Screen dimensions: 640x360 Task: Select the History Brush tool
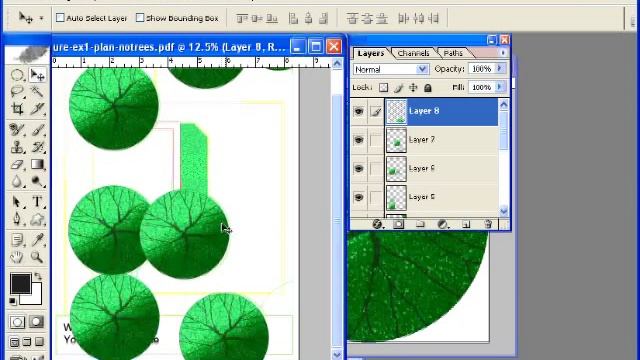coord(38,147)
